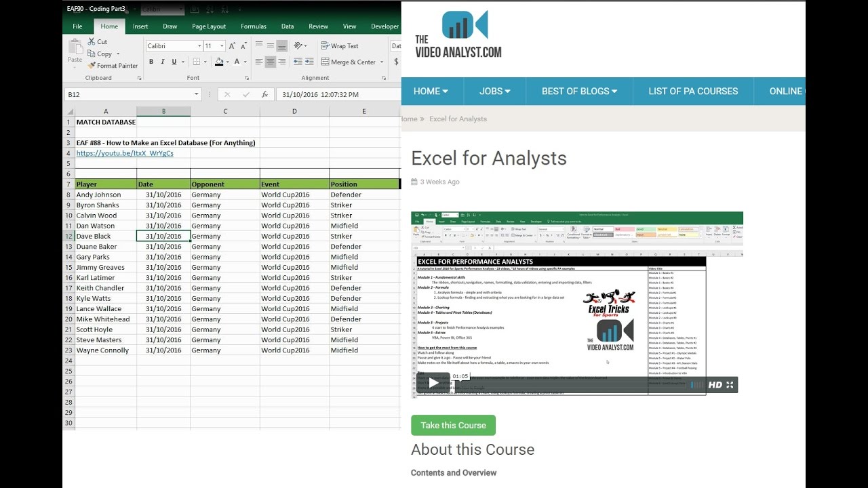This screenshot has width=868, height=488.
Task: Play the Excel for Analysts video
Action: click(x=434, y=383)
